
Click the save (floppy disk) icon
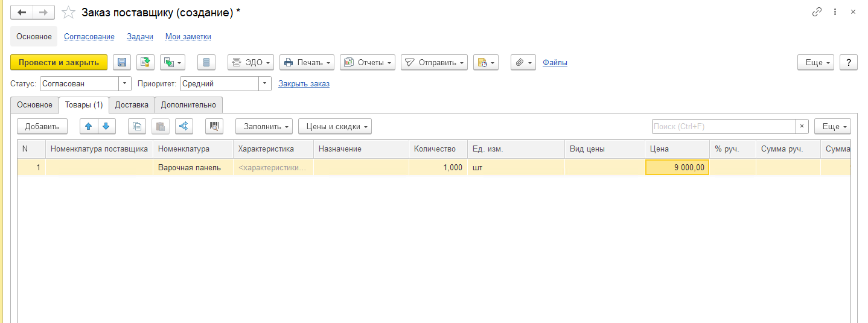pyautogui.click(x=122, y=62)
